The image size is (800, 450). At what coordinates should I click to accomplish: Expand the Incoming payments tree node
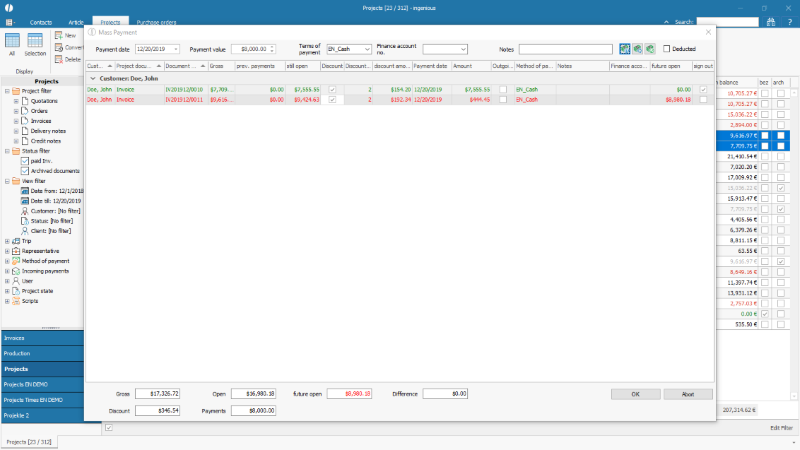[7, 271]
